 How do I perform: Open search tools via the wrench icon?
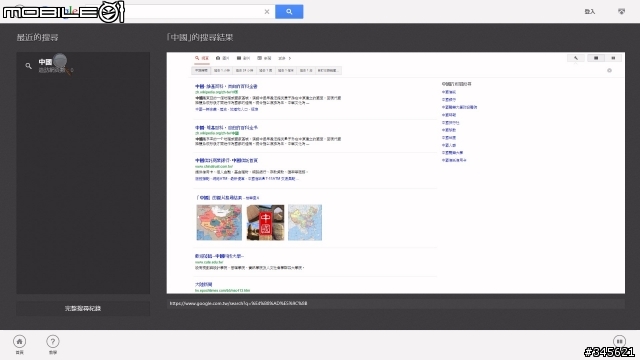[x=576, y=58]
